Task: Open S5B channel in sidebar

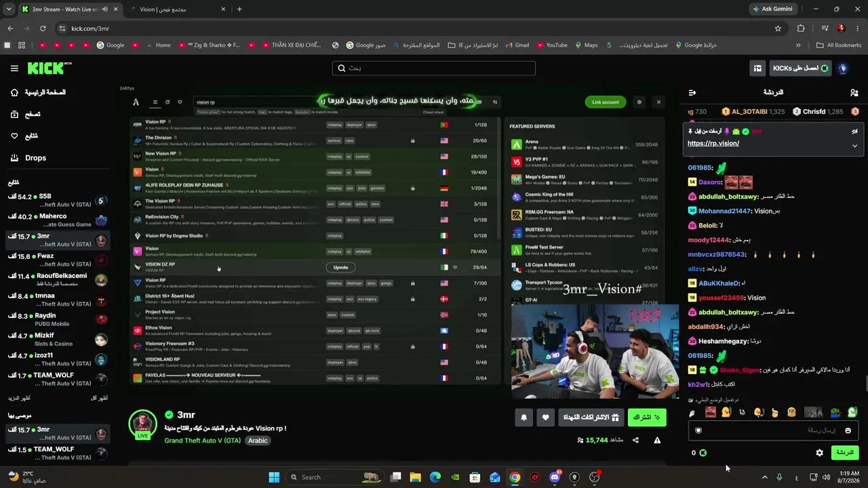Action: pos(58,201)
